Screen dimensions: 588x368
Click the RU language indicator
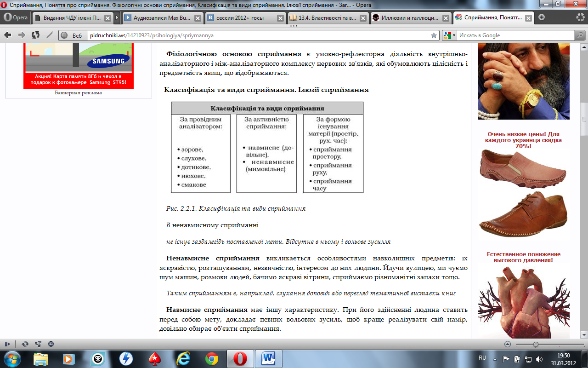coord(482,358)
